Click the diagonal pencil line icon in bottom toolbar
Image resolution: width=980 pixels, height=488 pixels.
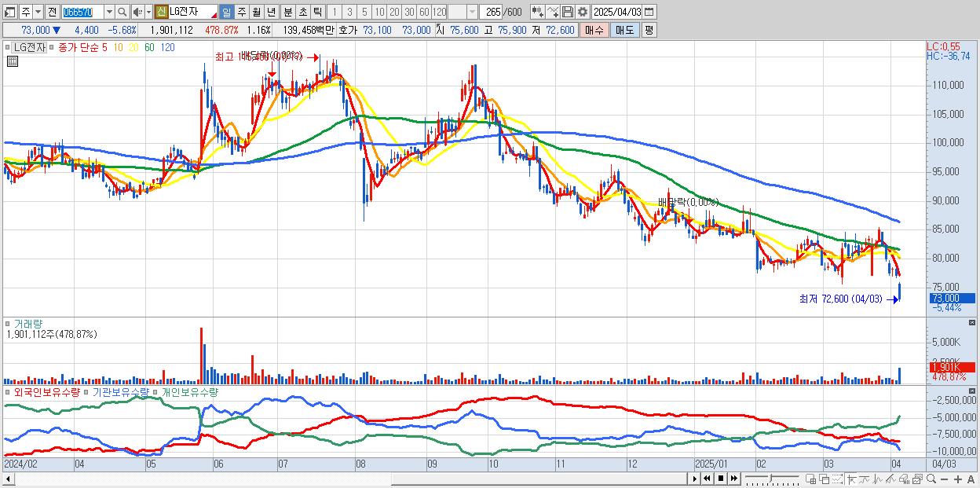tap(890, 479)
